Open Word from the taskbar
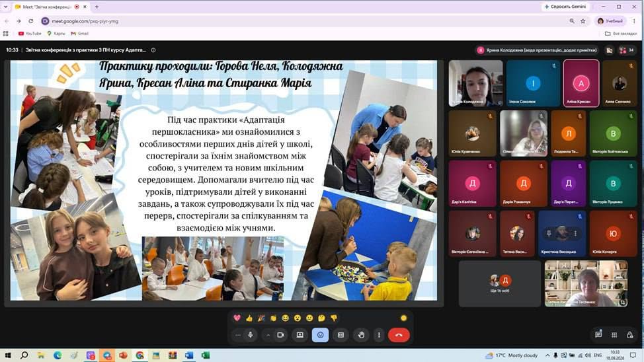Screen dimensions: 644x362 coord(189,355)
